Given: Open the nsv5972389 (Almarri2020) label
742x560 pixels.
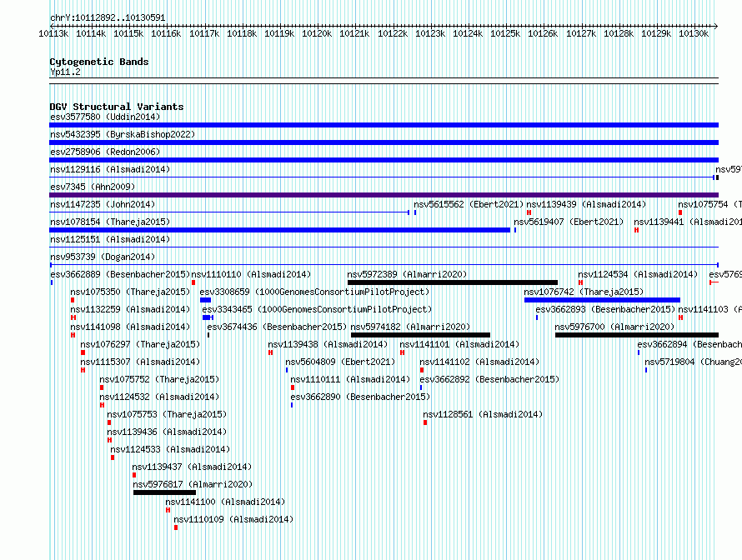Looking at the screenshot, I should pyautogui.click(x=407, y=274).
